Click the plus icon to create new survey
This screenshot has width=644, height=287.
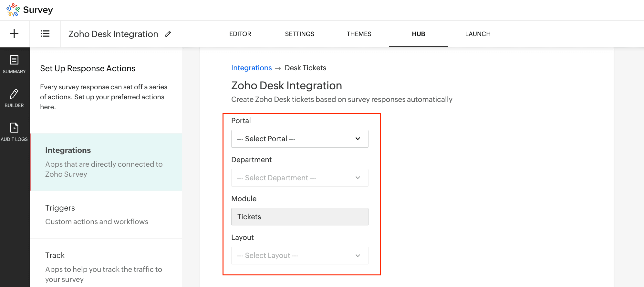point(14,34)
